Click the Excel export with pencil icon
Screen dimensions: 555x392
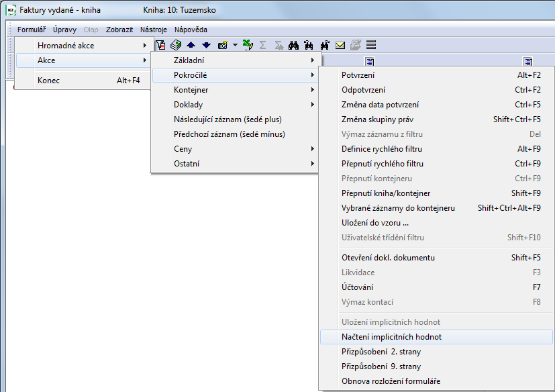pyautogui.click(x=248, y=45)
